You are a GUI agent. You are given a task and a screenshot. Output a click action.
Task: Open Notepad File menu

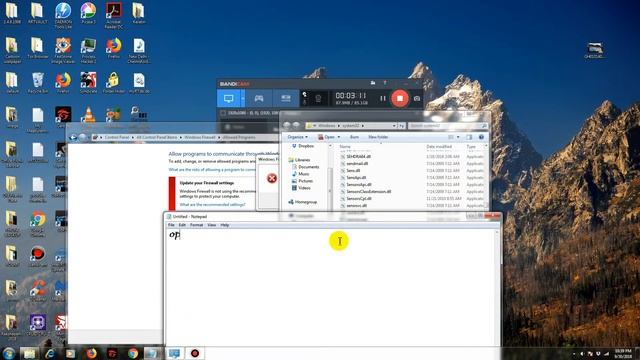(x=171, y=225)
